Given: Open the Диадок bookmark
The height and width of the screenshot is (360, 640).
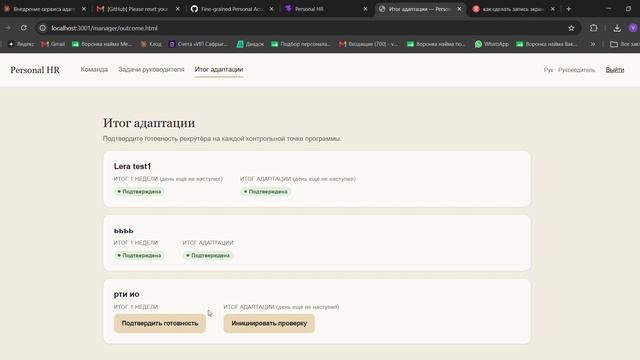Looking at the screenshot, I should tap(250, 44).
